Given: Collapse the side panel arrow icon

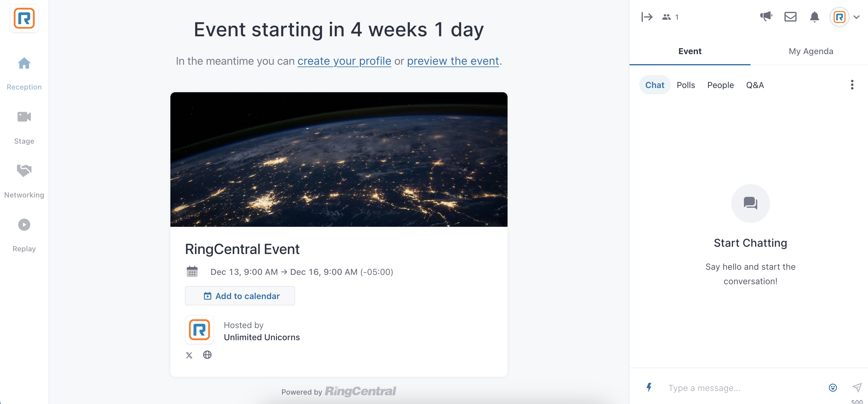Looking at the screenshot, I should [x=647, y=17].
